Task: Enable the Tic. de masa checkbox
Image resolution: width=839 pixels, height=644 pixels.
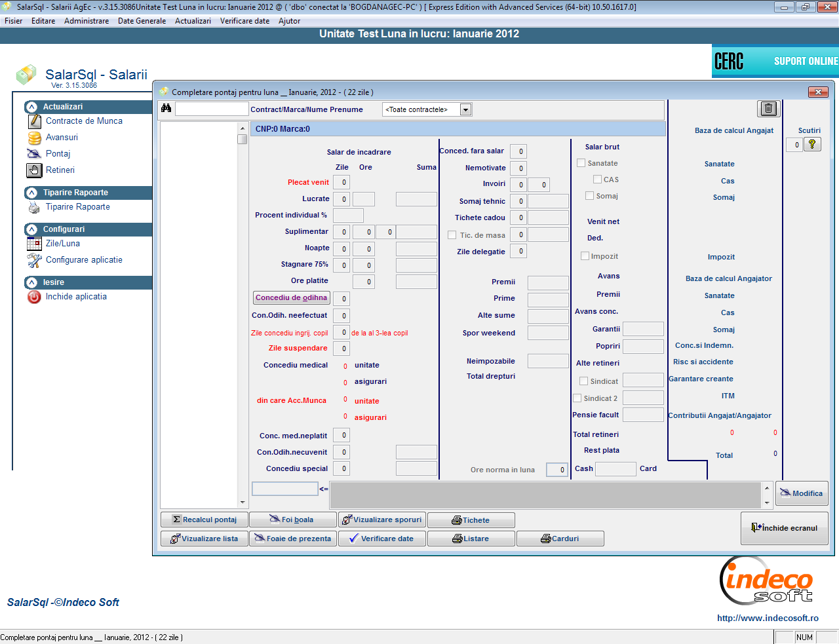Action: 452,235
